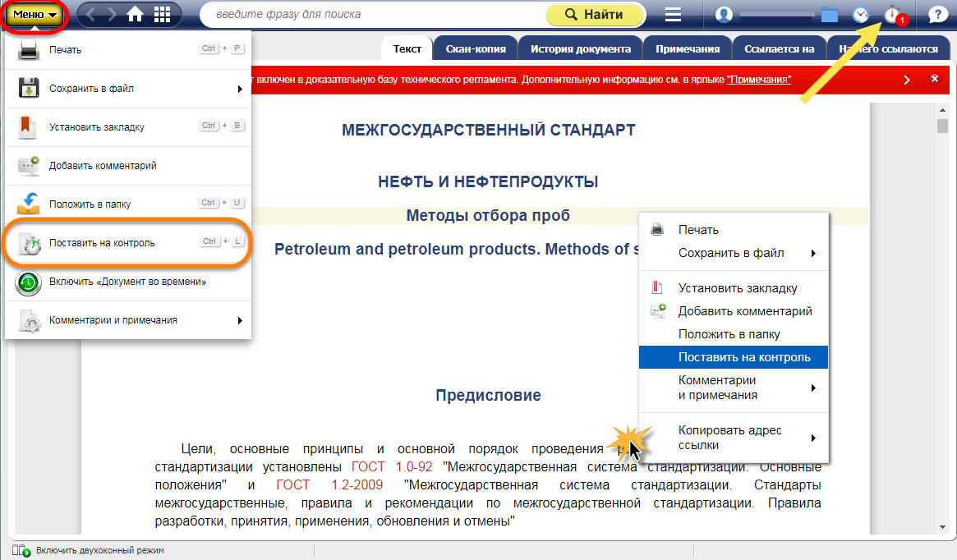Enable two-window mode in status bar
Viewport: 957px width, 560px height.
(x=88, y=550)
